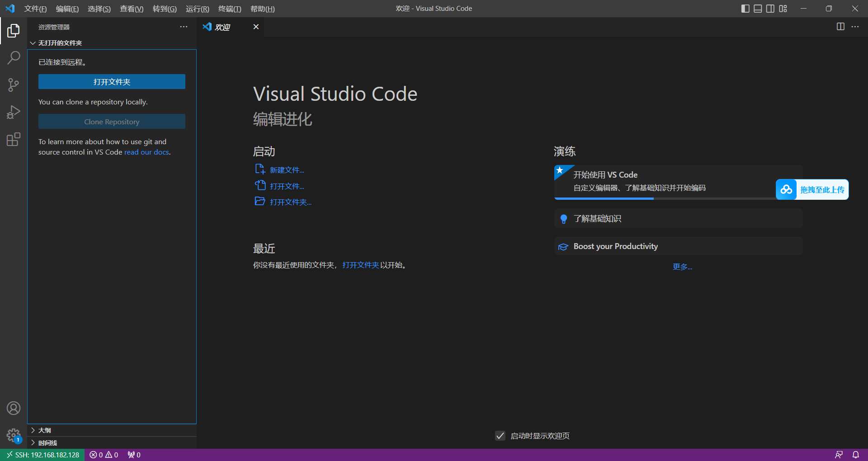
Task: Open the 运行(R) menu
Action: point(198,9)
